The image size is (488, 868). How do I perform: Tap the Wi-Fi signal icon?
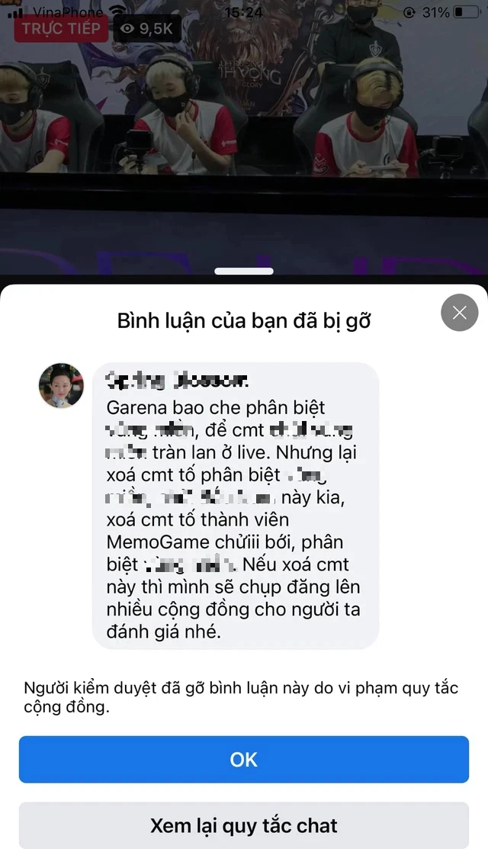coord(117,11)
